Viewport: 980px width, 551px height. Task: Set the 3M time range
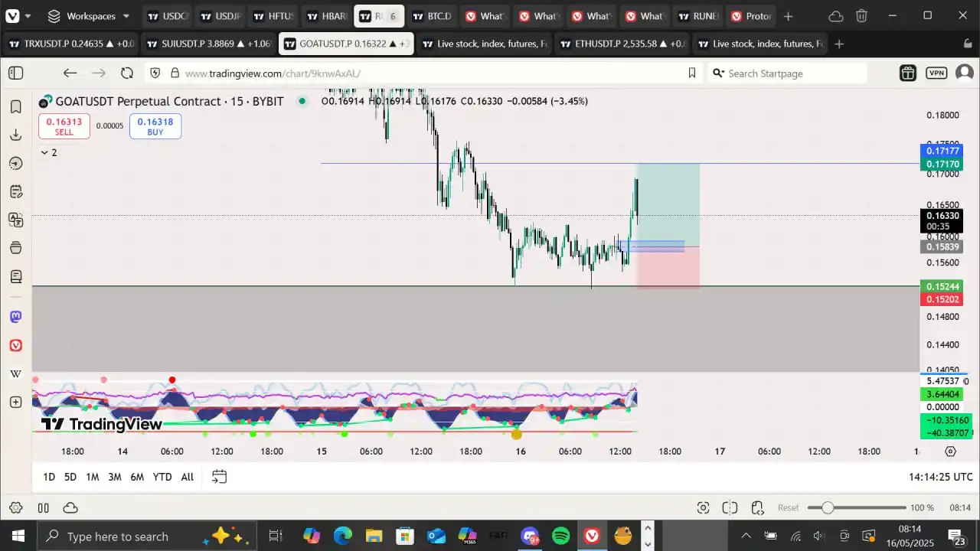(115, 477)
